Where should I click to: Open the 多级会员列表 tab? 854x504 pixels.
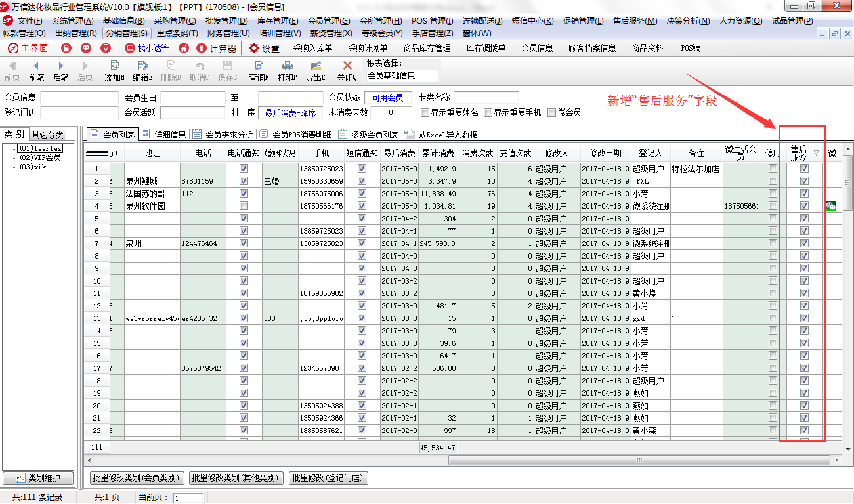(368, 134)
